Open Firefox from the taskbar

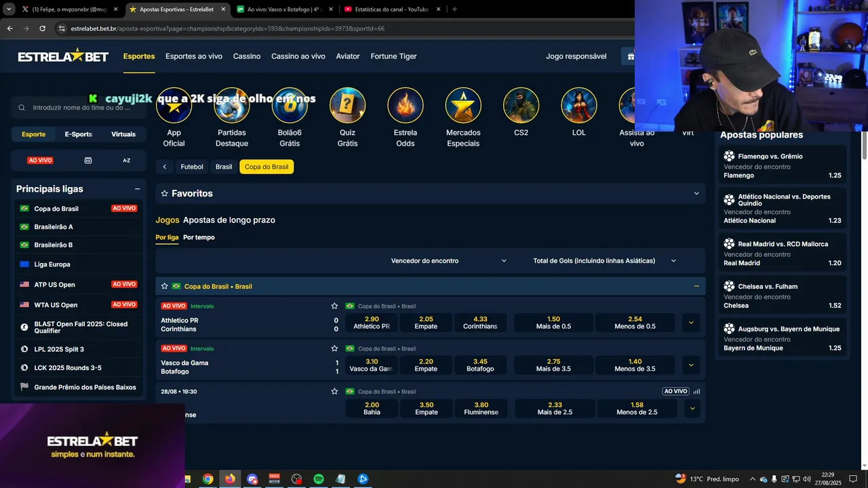[x=230, y=479]
